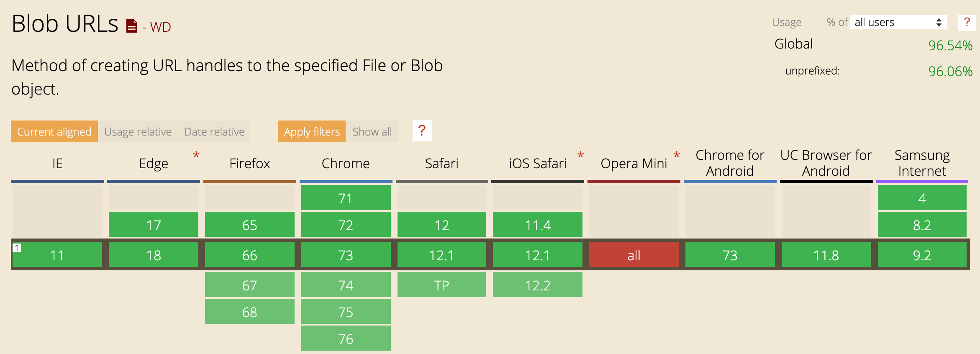This screenshot has width=980, height=354.
Task: Select the Safari column header
Action: point(442,163)
